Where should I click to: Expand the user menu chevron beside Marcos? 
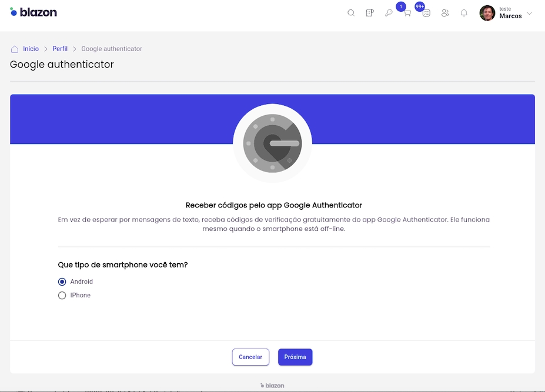(x=529, y=13)
